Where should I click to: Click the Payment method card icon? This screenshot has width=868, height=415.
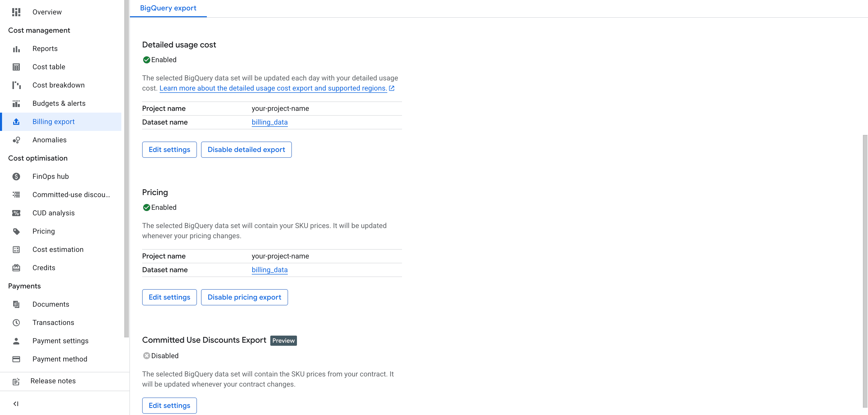pyautogui.click(x=16, y=359)
